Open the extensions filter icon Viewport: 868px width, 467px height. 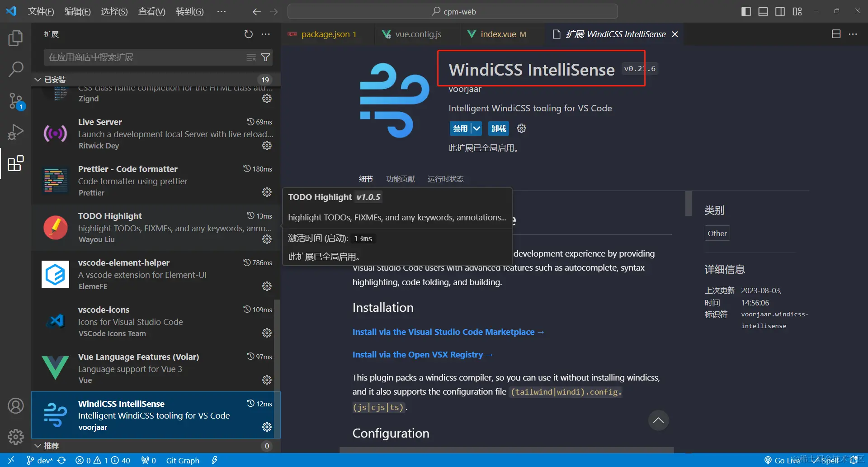[266, 57]
